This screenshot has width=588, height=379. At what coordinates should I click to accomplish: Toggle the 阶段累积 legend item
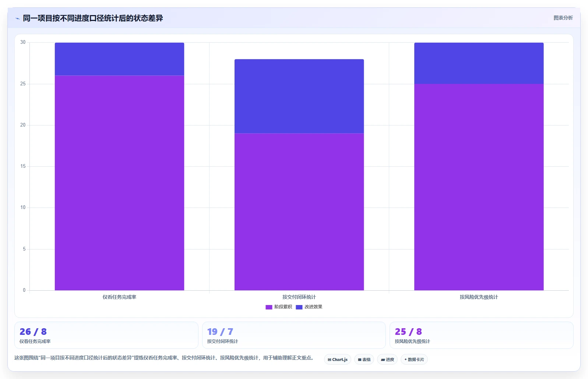point(279,307)
